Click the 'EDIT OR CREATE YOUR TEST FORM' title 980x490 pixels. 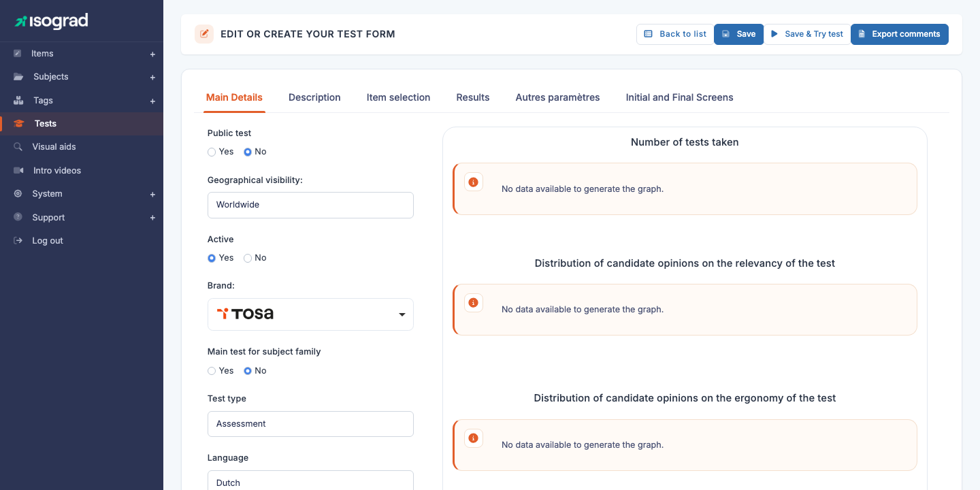pyautogui.click(x=308, y=34)
